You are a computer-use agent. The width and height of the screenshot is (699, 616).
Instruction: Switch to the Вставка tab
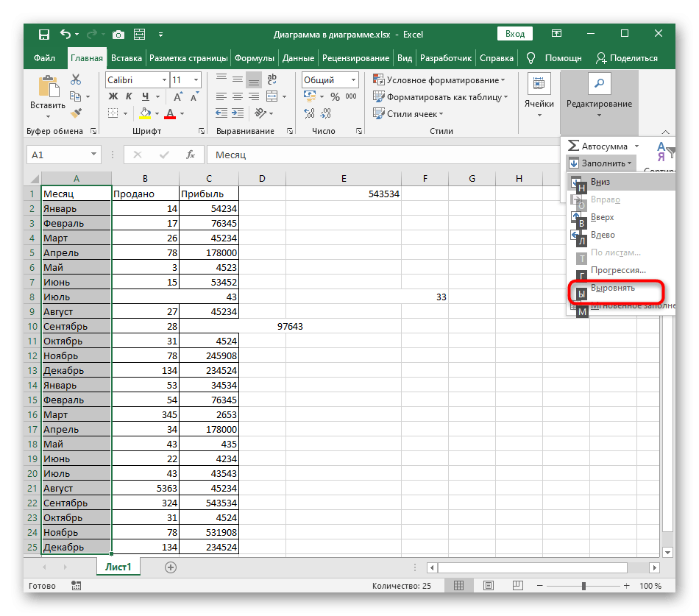pyautogui.click(x=126, y=58)
